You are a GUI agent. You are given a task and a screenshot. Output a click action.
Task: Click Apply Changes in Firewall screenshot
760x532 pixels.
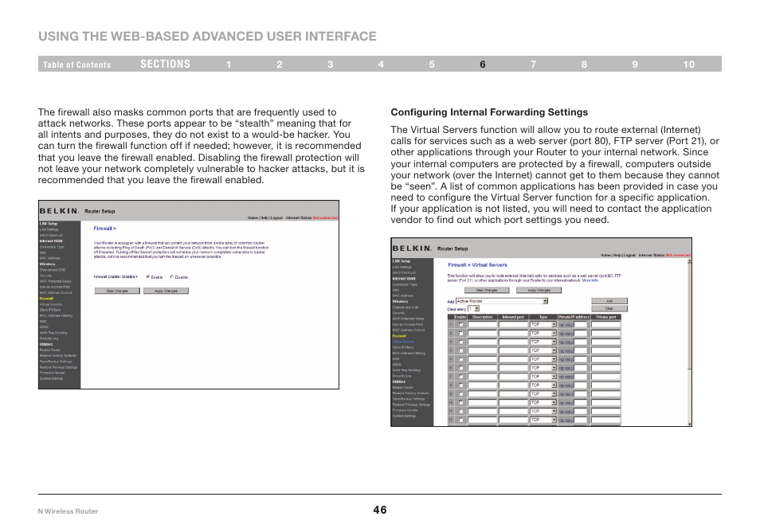coord(166,291)
